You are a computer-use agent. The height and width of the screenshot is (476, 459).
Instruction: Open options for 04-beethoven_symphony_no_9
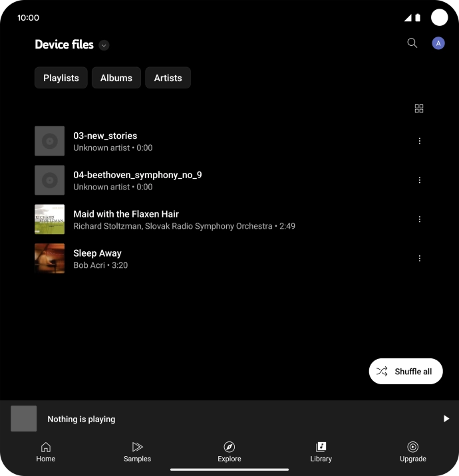click(x=419, y=180)
